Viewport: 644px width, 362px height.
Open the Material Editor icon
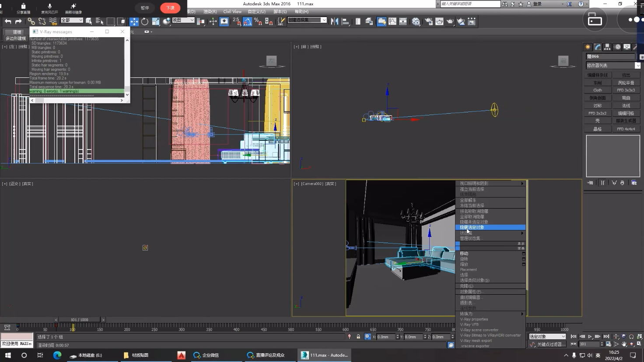[416, 21]
